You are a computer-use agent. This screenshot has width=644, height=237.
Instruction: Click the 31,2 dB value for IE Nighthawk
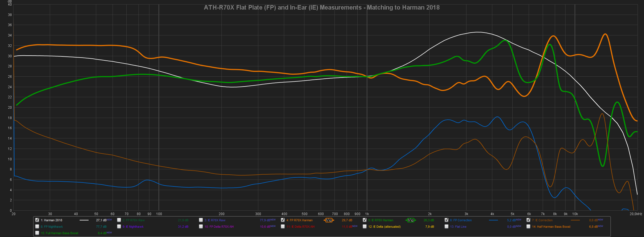[183, 227]
